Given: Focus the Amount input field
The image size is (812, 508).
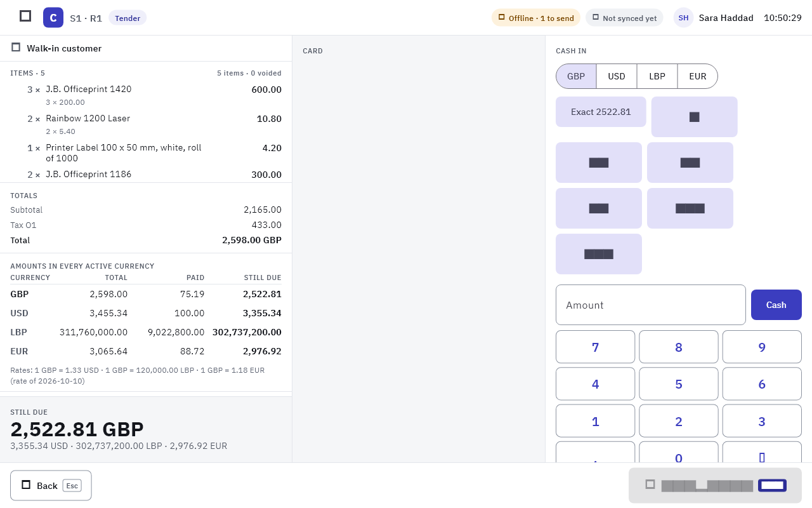Looking at the screenshot, I should tap(651, 305).
